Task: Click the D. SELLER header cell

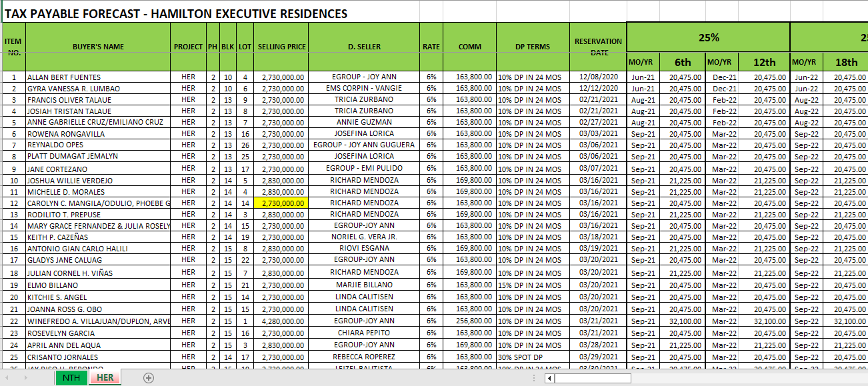Action: point(364,47)
